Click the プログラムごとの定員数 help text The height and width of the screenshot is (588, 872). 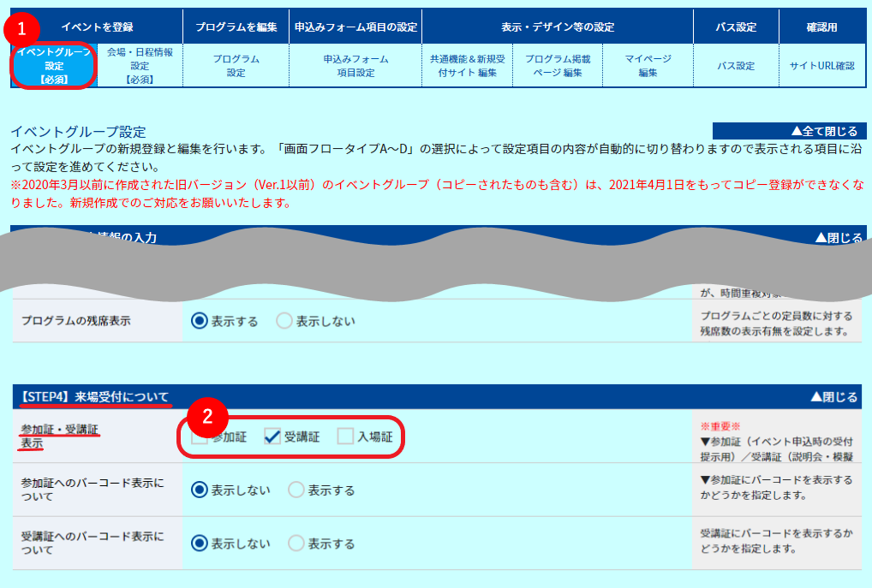776,324
